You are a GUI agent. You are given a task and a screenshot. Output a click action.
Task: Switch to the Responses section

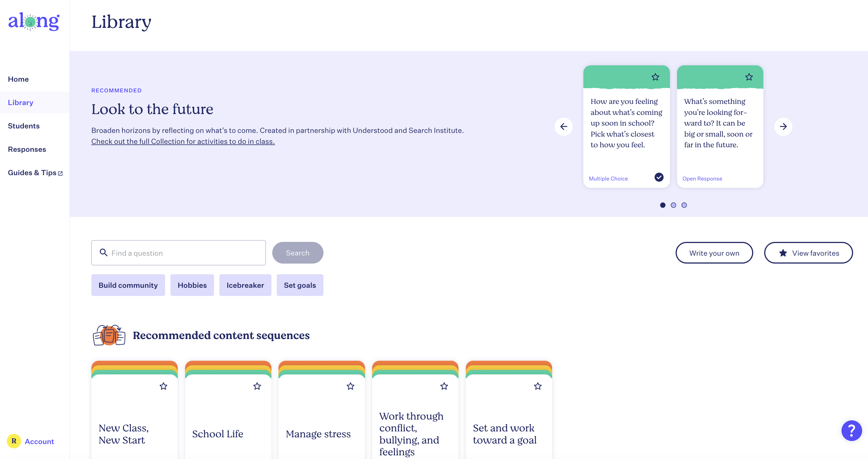pos(27,149)
